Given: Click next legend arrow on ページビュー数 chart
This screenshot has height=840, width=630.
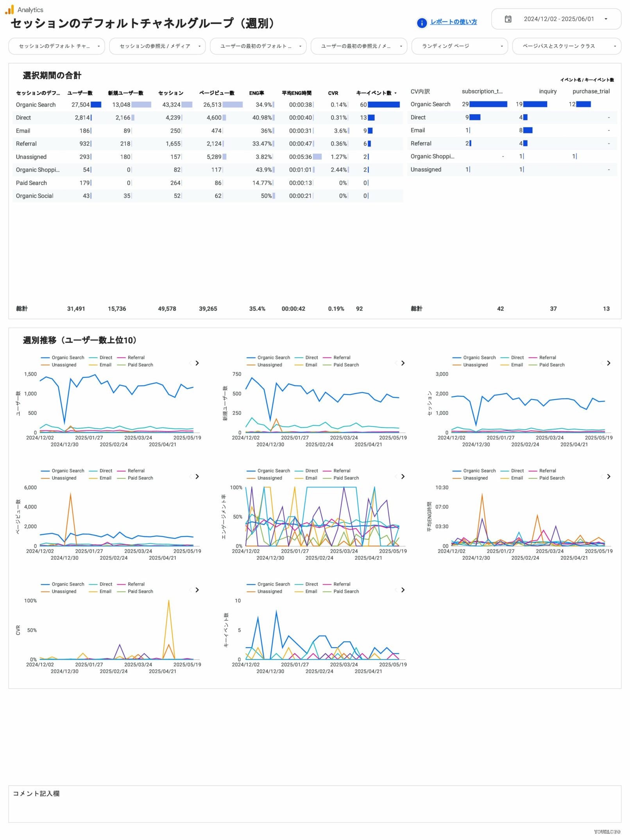Looking at the screenshot, I should [x=197, y=476].
